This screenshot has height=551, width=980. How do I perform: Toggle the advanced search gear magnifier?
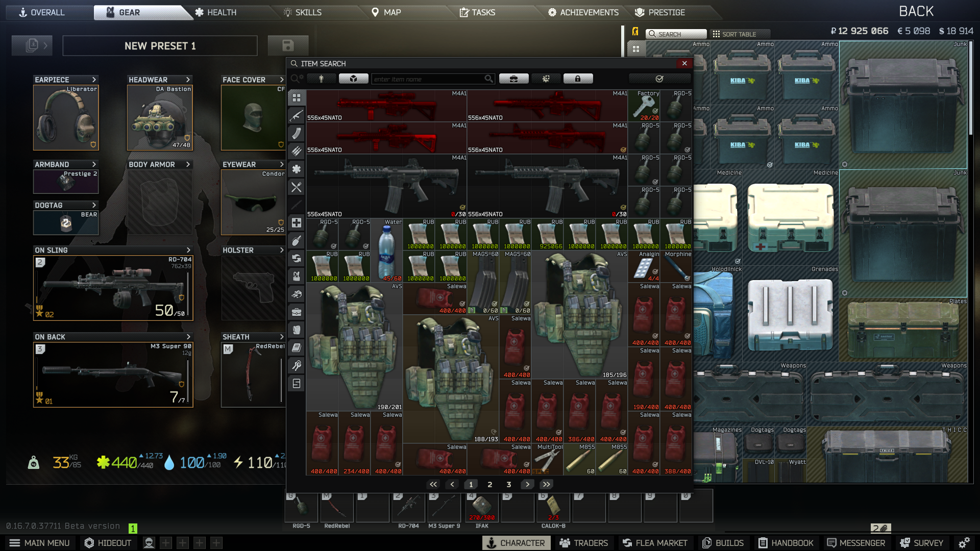[x=297, y=79]
